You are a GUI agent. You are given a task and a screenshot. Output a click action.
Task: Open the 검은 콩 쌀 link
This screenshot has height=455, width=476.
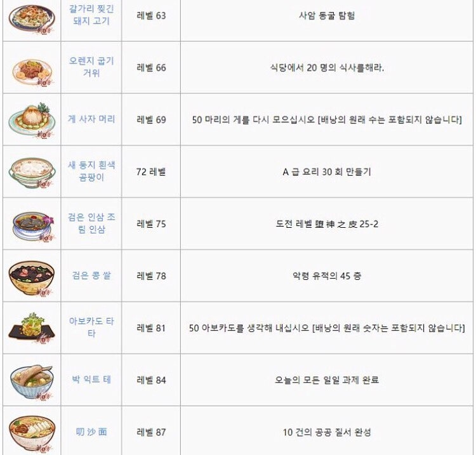(x=91, y=275)
